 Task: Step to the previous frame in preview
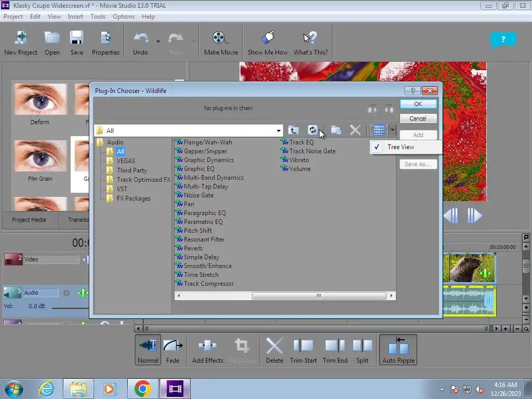click(451, 216)
